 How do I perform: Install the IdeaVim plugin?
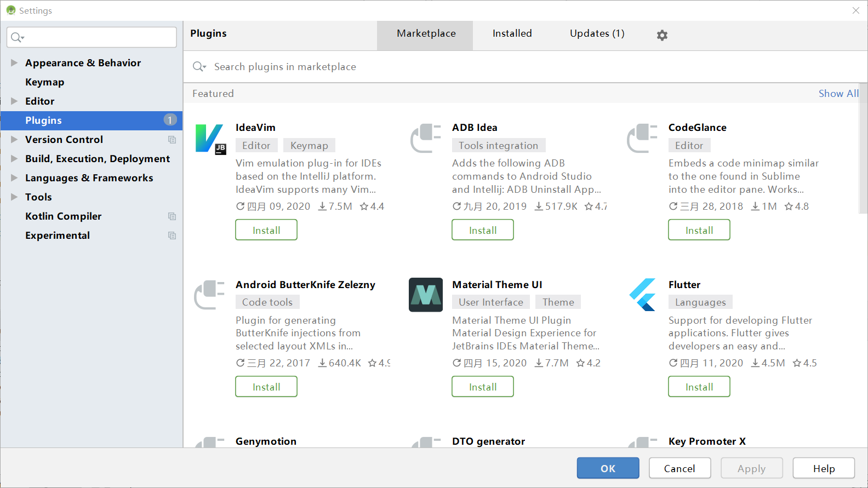click(x=266, y=230)
